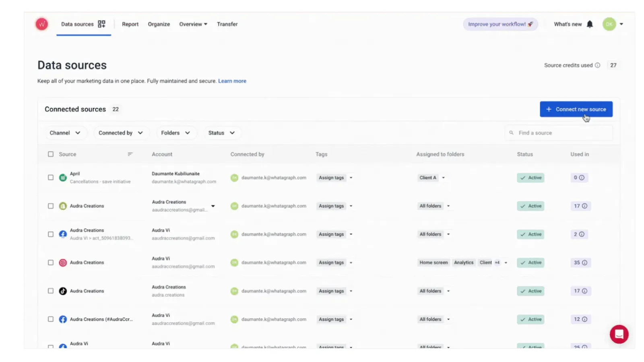This screenshot has height=362, width=644.
Task: Click the info icon next to Source credits used
Action: 597,65
